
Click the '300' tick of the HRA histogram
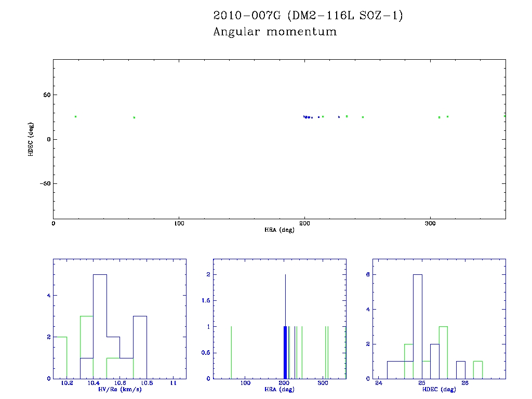click(323, 383)
